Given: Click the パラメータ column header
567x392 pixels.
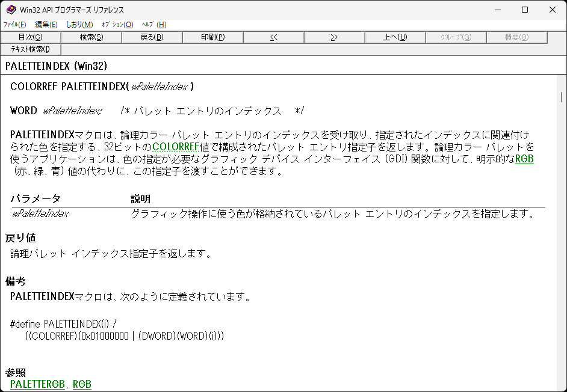Looking at the screenshot, I should coord(36,198).
